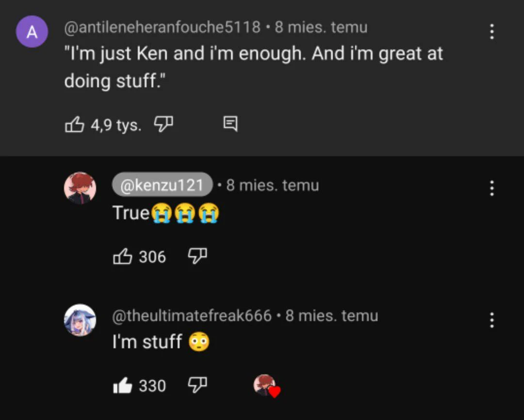The width and height of the screenshot is (524, 420).
Task: Click the 4,9 tys. like count
Action: [116, 126]
